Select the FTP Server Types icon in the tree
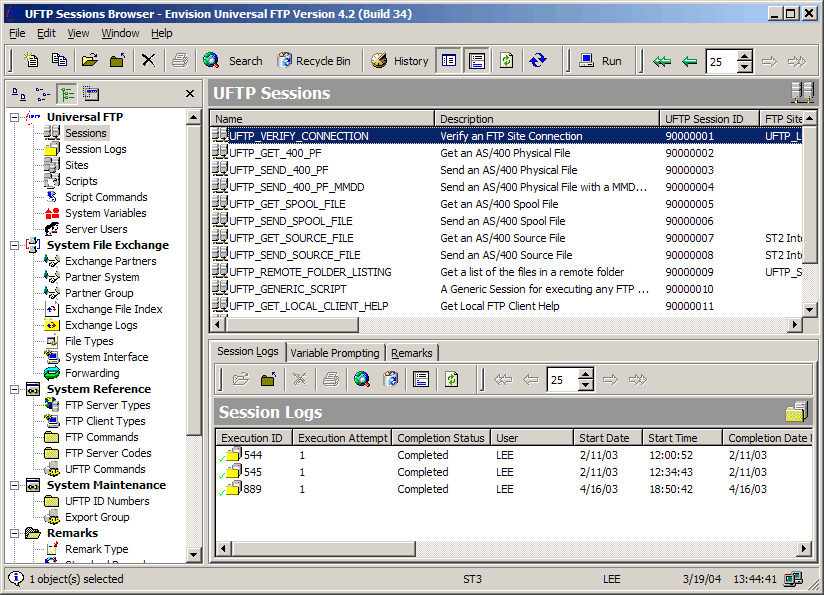 pyautogui.click(x=52, y=405)
